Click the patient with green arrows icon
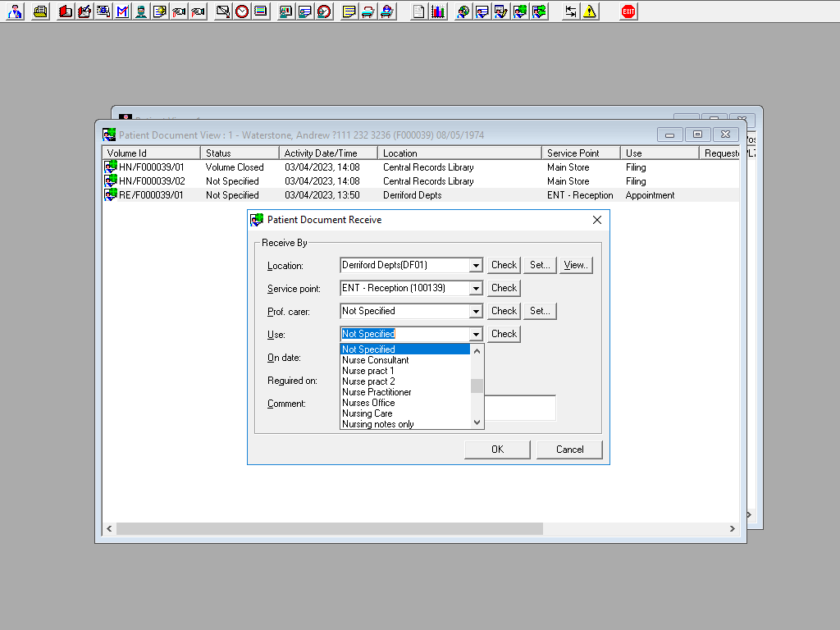840x630 pixels. click(x=539, y=11)
